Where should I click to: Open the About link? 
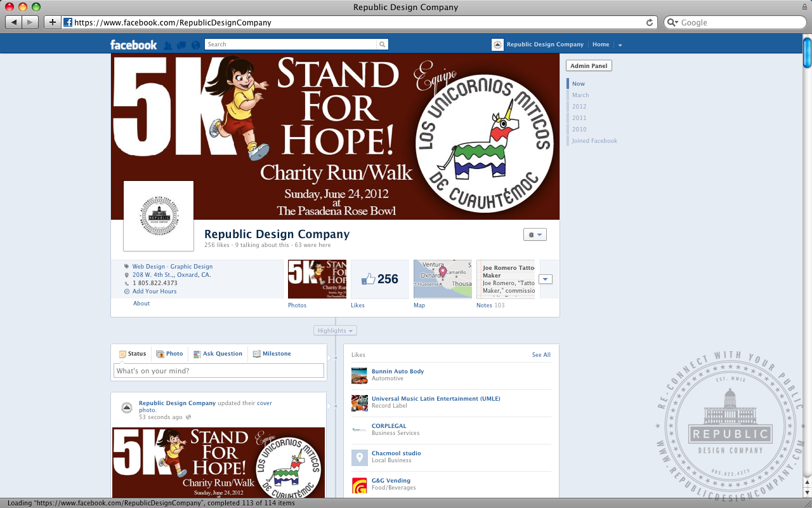[141, 304]
